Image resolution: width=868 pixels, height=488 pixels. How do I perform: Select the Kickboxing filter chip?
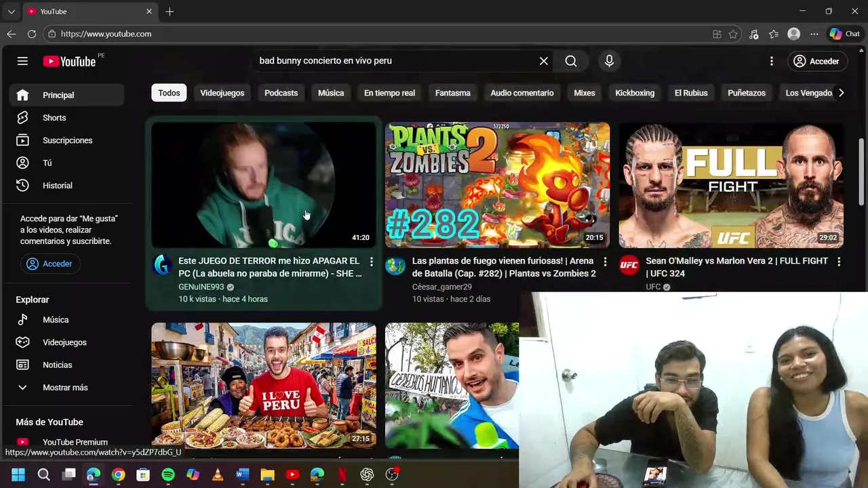pos(635,93)
